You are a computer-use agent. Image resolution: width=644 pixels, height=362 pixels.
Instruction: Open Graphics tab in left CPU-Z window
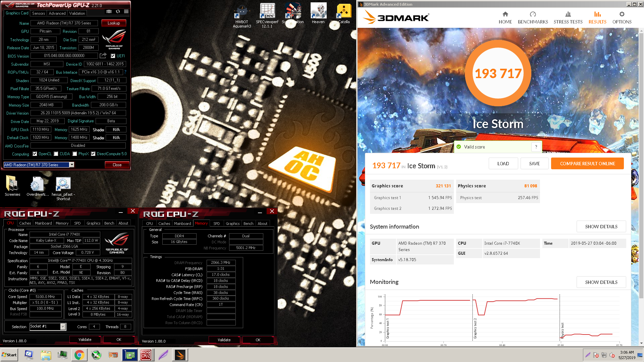tap(93, 223)
